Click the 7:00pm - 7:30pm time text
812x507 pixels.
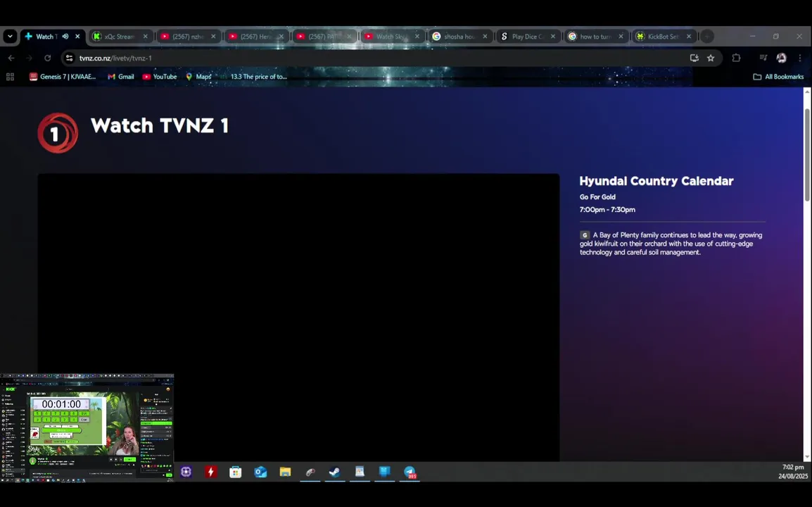(607, 209)
